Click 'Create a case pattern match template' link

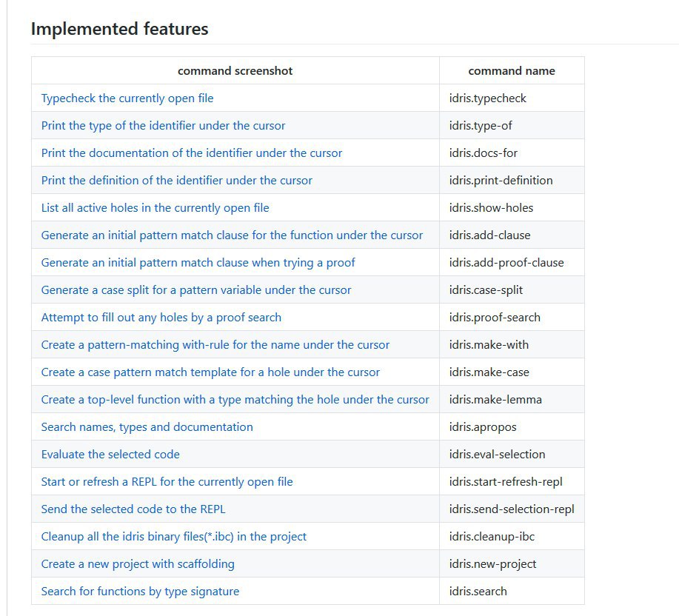click(x=210, y=372)
